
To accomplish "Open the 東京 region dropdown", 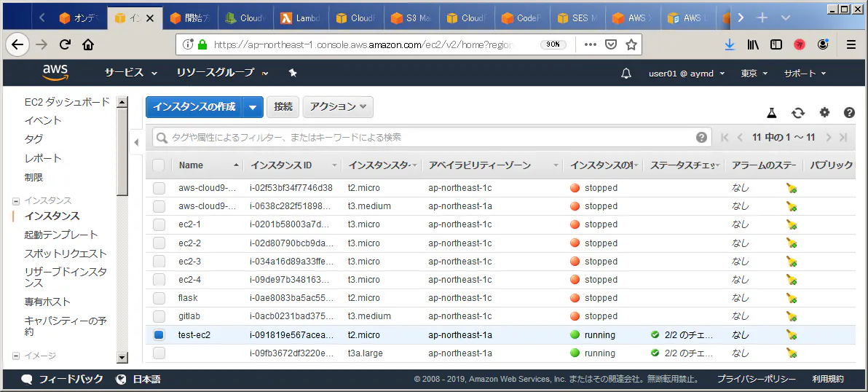I will pos(754,73).
